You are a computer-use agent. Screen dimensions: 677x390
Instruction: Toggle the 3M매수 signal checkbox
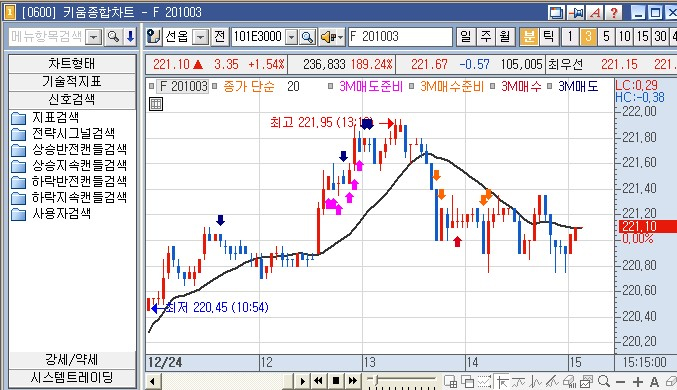point(492,86)
